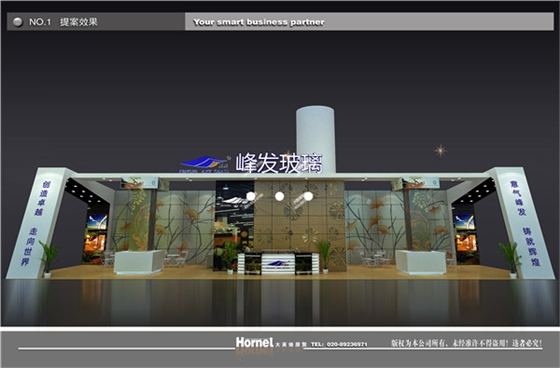Click the display screen inside the right booth wall
Image resolution: width=560 pixels, height=368 pixels.
click(x=465, y=233)
